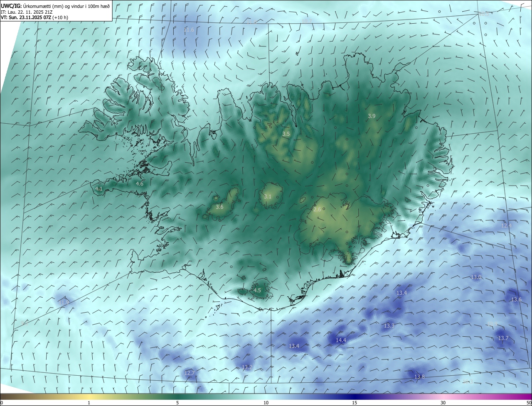Viewport: 532px width, 406px height.
Task: Click the 13.3 value south of Iceland
Action: [x=389, y=325]
